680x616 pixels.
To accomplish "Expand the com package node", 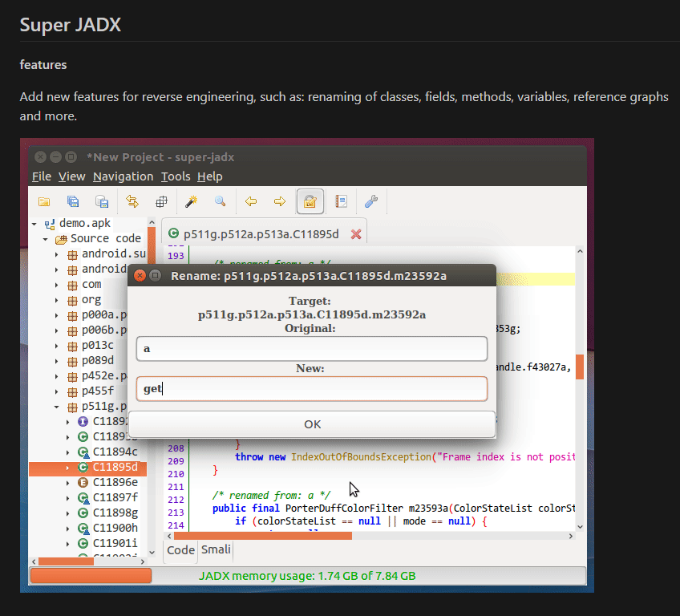I will pyautogui.click(x=56, y=285).
